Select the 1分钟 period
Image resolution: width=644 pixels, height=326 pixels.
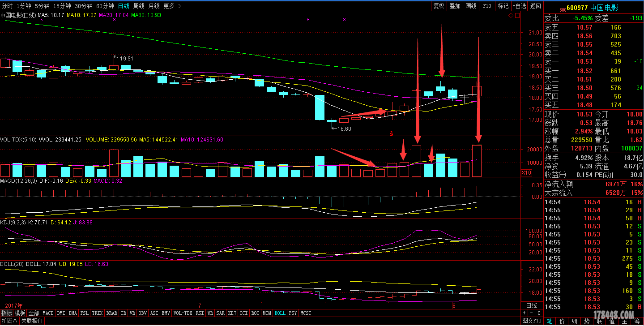point(24,6)
